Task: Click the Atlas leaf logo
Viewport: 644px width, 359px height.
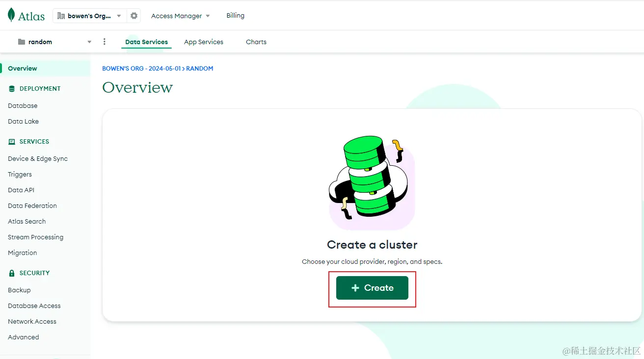Action: coord(11,15)
